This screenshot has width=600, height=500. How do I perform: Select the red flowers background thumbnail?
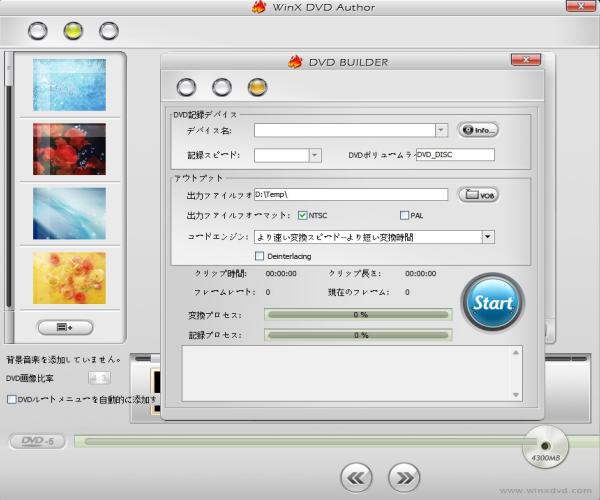pos(69,149)
